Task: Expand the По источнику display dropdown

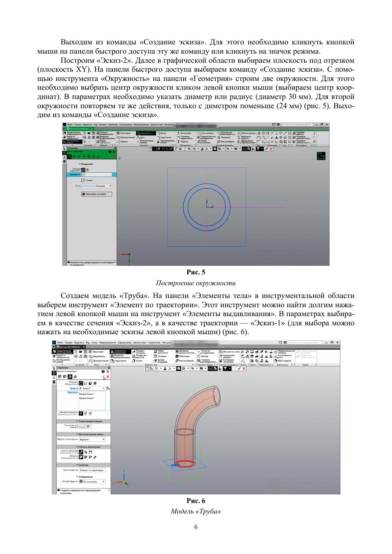Action: pos(92,482)
